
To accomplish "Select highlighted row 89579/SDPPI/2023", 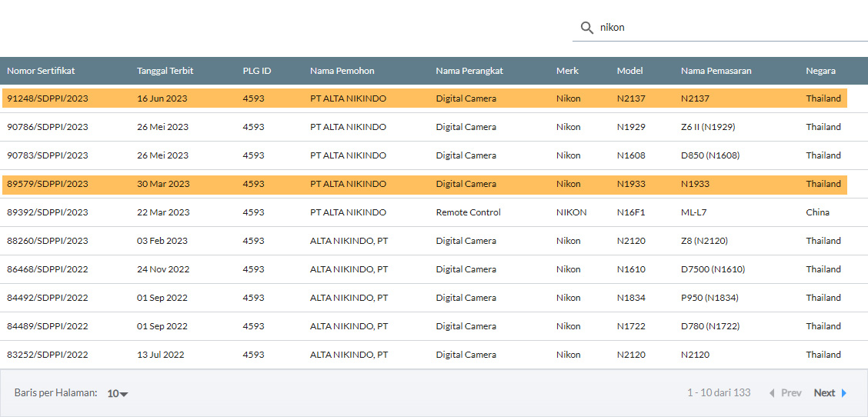I will [48, 184].
